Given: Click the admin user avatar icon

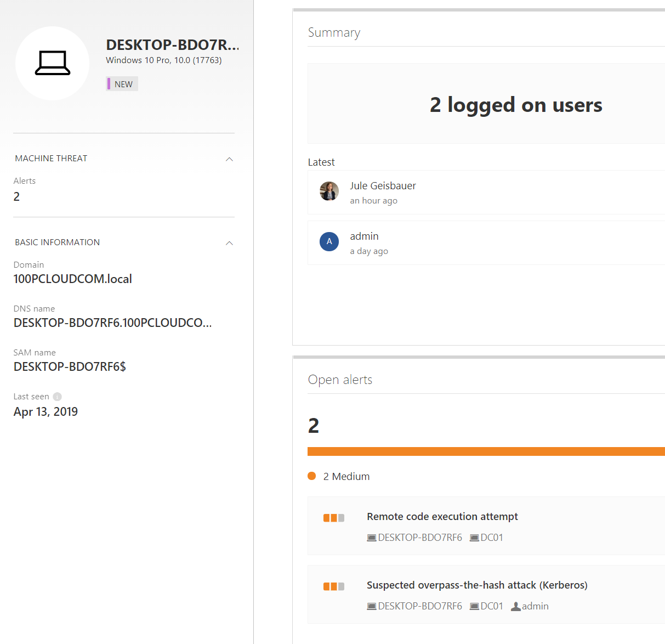Looking at the screenshot, I should tap(329, 241).
